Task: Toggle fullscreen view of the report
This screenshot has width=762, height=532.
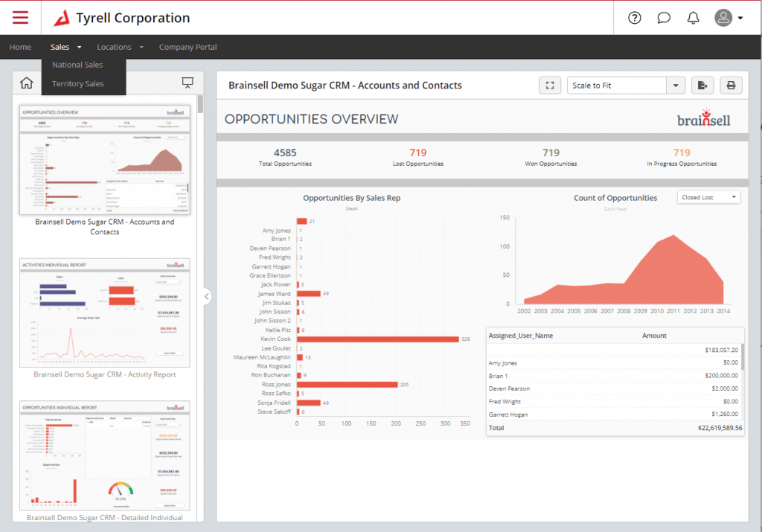Action: [550, 86]
